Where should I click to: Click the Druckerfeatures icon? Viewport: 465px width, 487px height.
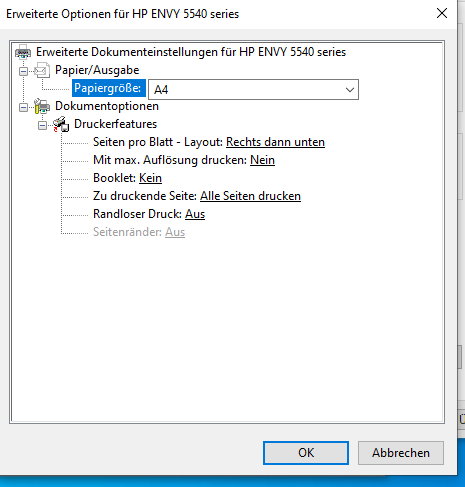[x=61, y=124]
